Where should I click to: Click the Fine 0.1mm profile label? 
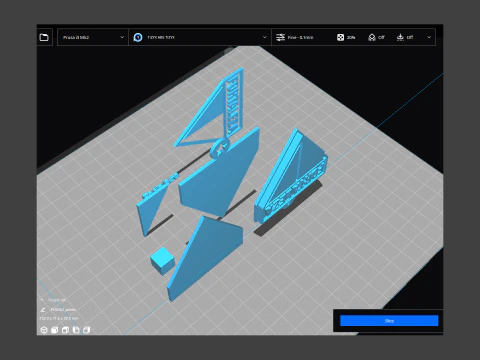[300, 37]
